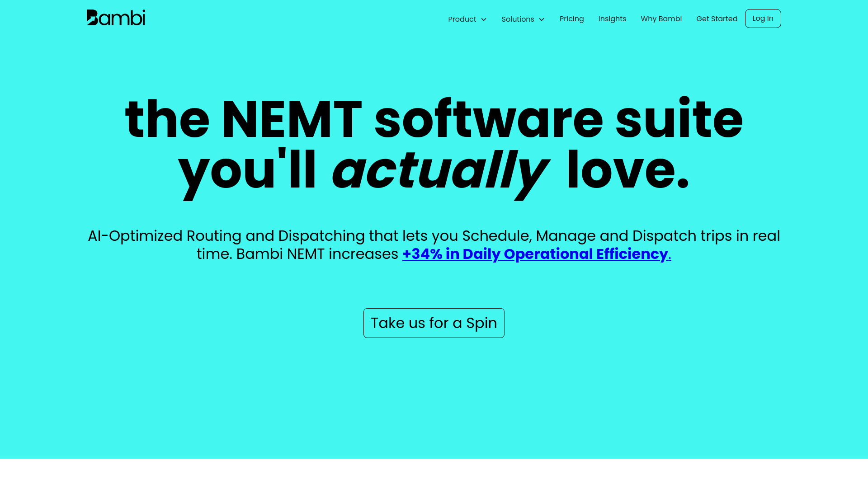
Task: Click the Pricing navigation item
Action: (571, 19)
